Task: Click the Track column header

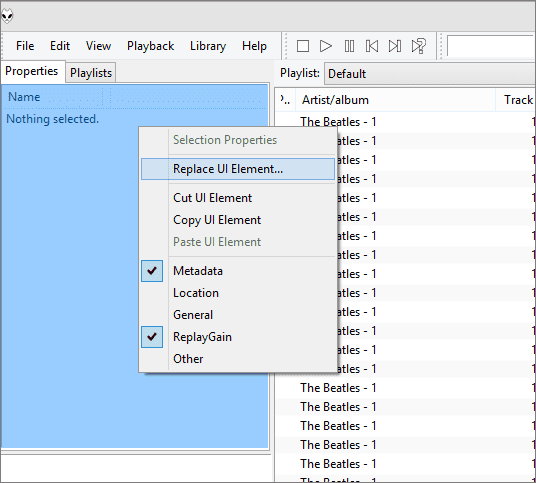Action: pos(516,100)
